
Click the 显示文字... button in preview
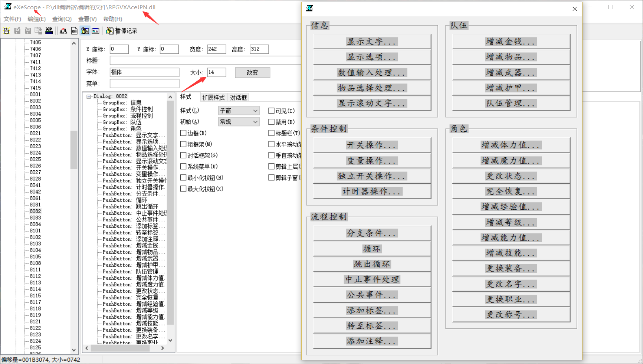[x=372, y=42]
